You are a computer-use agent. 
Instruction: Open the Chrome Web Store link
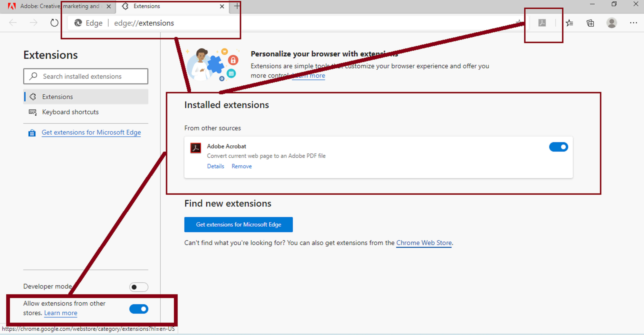pos(424,243)
